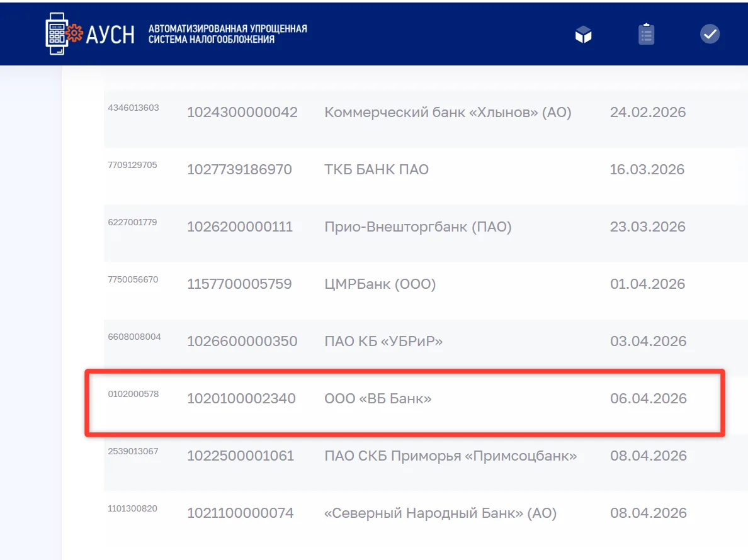Click date 06.04.2026
The height and width of the screenshot is (560, 748).
tap(649, 398)
